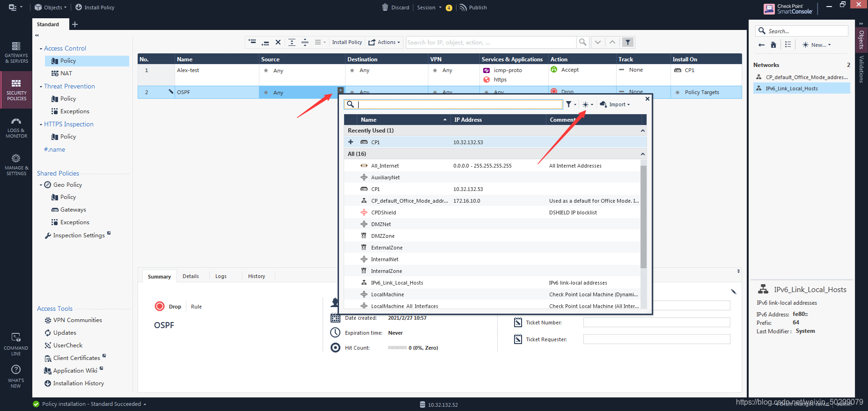This screenshot has width=868, height=411.
Task: Open the Import dropdown
Action: pos(615,104)
